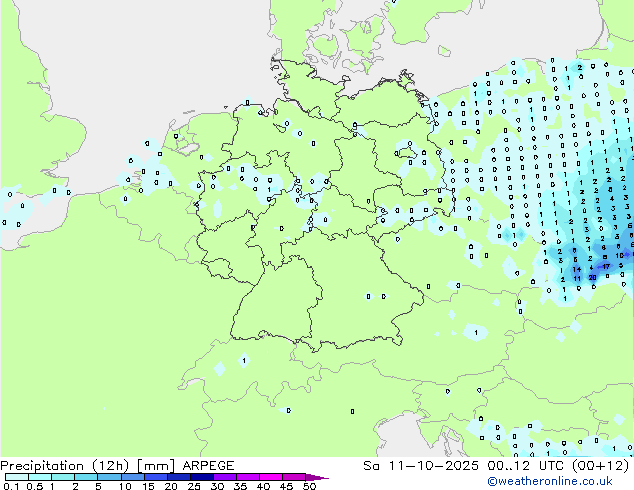Image resolution: width=634 pixels, height=490 pixels.
Task: Click the 0.1–0.5 mm lightest legend swatch
Action: pyautogui.click(x=17, y=477)
